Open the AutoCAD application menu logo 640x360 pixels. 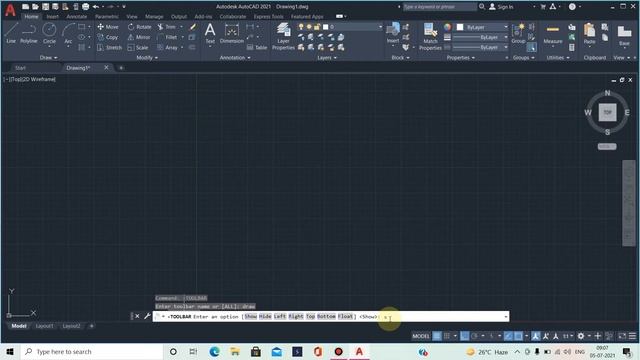pyautogui.click(x=10, y=10)
